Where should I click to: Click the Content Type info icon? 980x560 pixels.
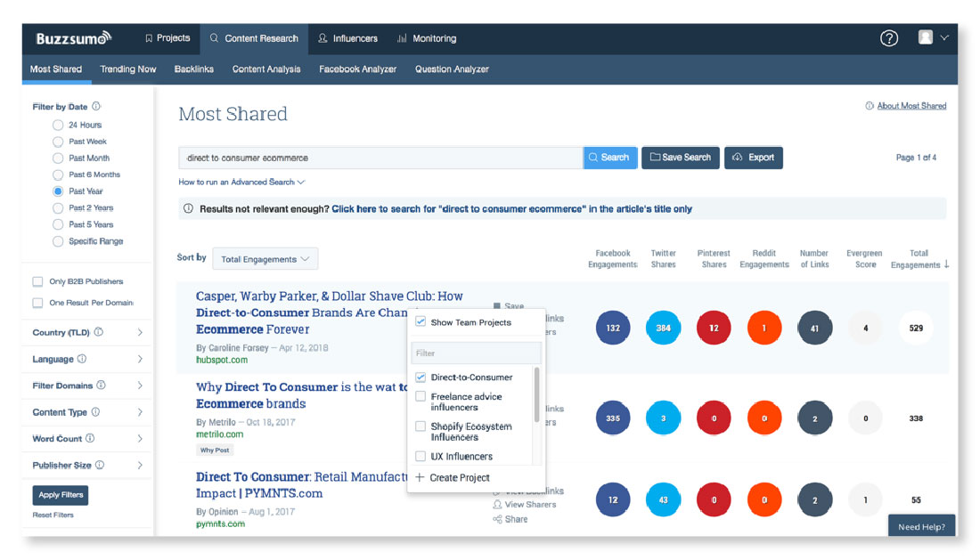(95, 412)
